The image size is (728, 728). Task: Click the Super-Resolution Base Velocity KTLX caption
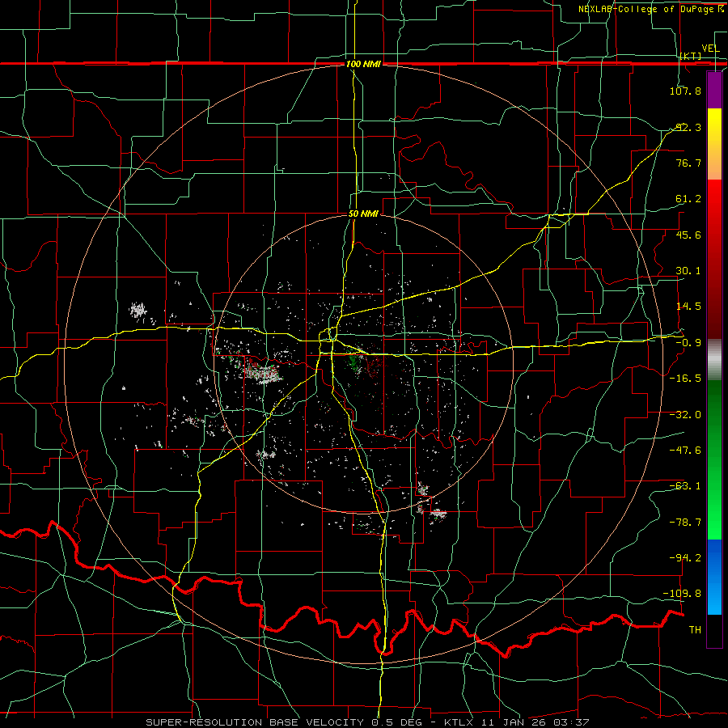(x=368, y=722)
